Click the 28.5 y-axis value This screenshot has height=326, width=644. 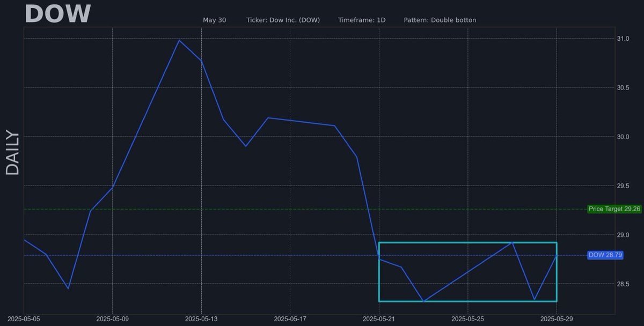[623, 284]
